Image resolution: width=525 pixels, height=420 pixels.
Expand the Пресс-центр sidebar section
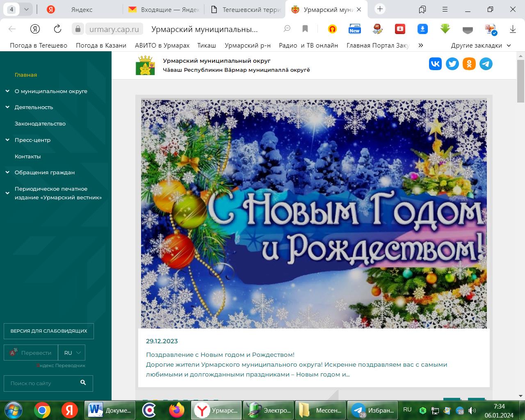click(7, 140)
